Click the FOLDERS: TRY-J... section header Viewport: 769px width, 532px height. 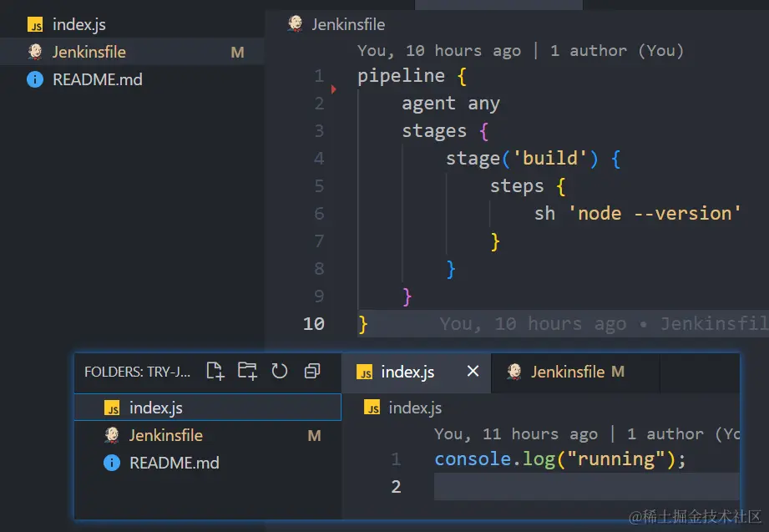(137, 372)
